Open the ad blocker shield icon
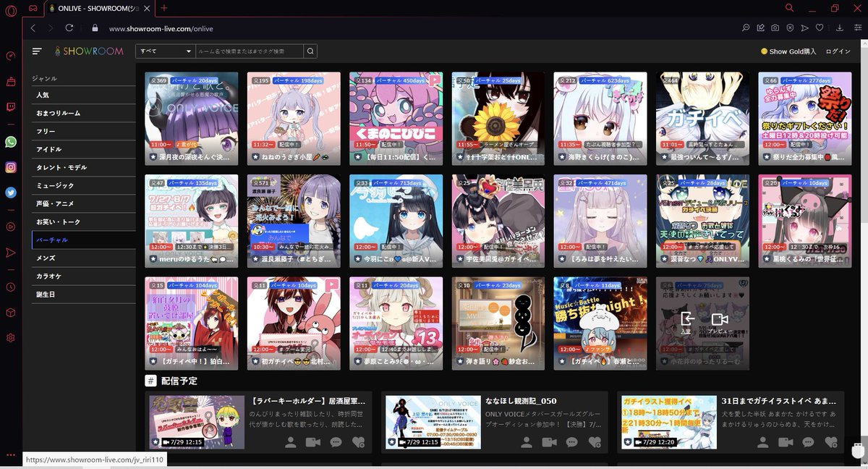 pos(790,28)
